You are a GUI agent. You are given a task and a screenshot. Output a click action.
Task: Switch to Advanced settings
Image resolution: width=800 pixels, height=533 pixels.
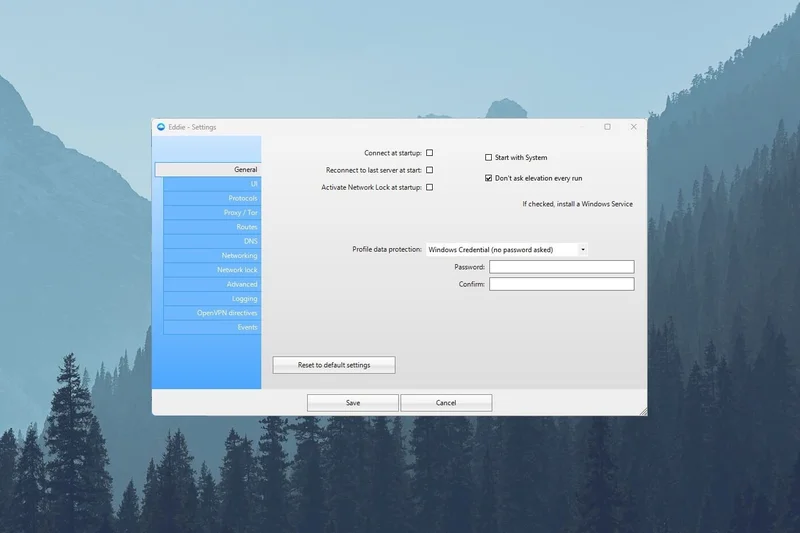[212, 284]
